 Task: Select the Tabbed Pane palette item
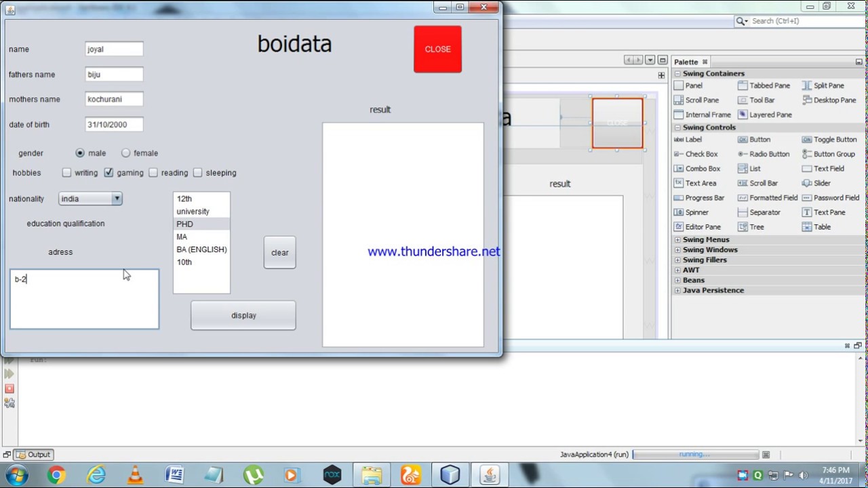click(x=764, y=85)
